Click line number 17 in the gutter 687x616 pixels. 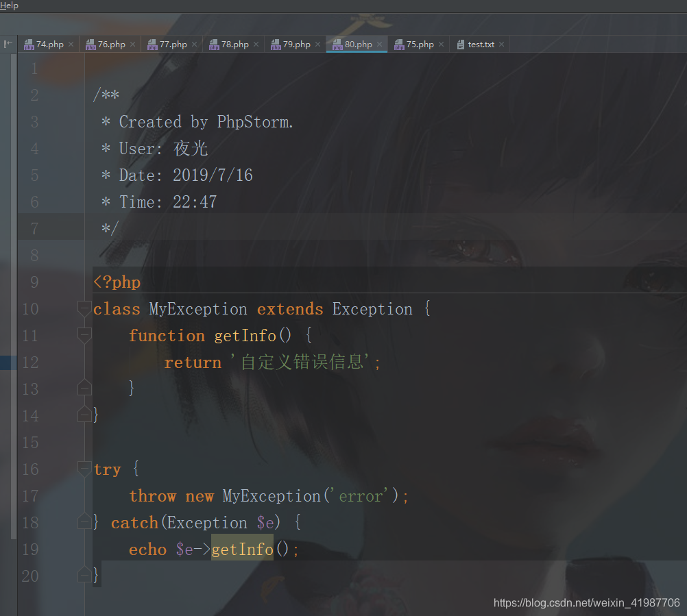click(30, 496)
